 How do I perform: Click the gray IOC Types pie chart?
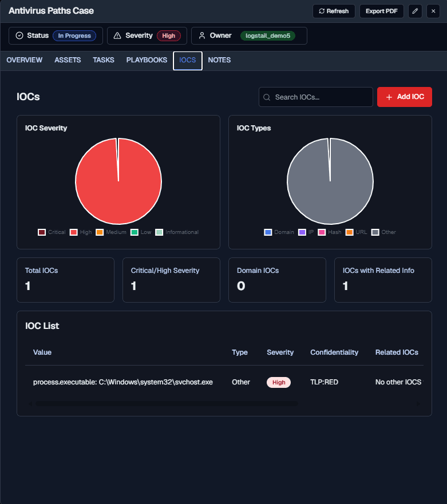330,181
